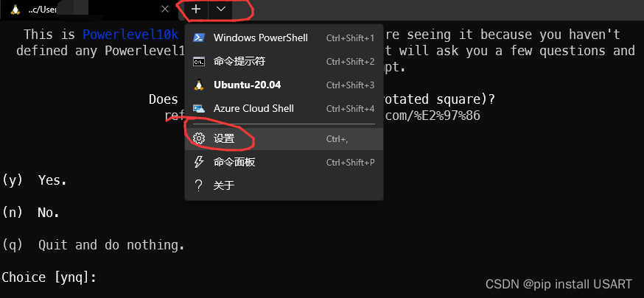Image resolution: width=644 pixels, height=298 pixels.
Task: Choose 关于 in the dropdown menu
Action: tap(224, 185)
